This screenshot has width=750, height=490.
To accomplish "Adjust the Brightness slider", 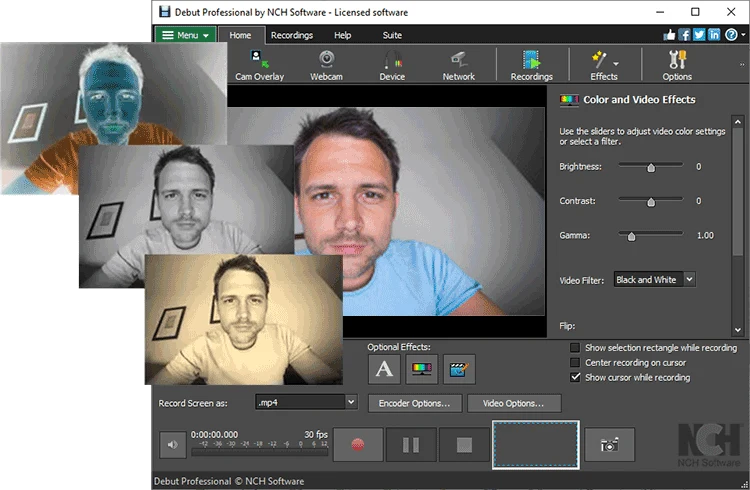I will (x=651, y=166).
